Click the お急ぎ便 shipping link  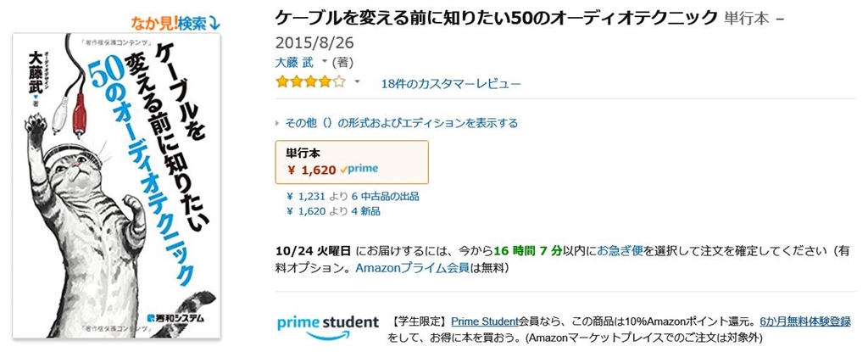point(620,250)
